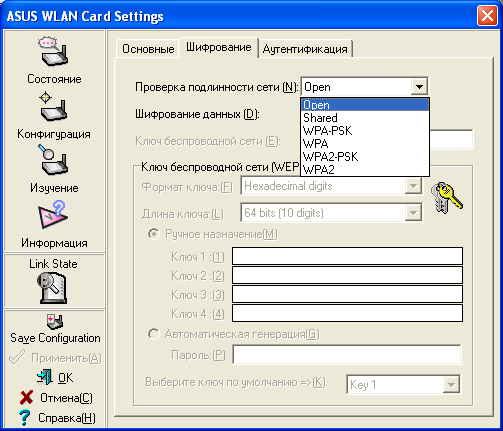This screenshot has height=431, width=503.
Task: Switch to the Основные tab
Action: [148, 49]
